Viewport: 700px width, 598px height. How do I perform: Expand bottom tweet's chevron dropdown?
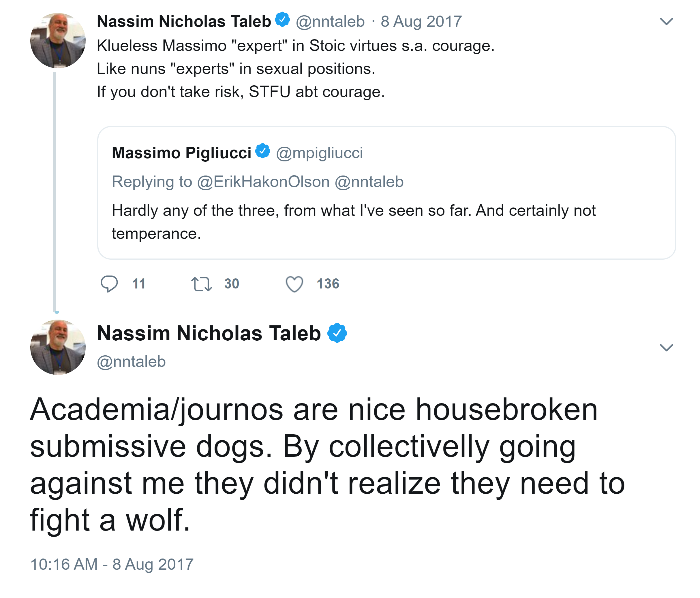(x=666, y=348)
